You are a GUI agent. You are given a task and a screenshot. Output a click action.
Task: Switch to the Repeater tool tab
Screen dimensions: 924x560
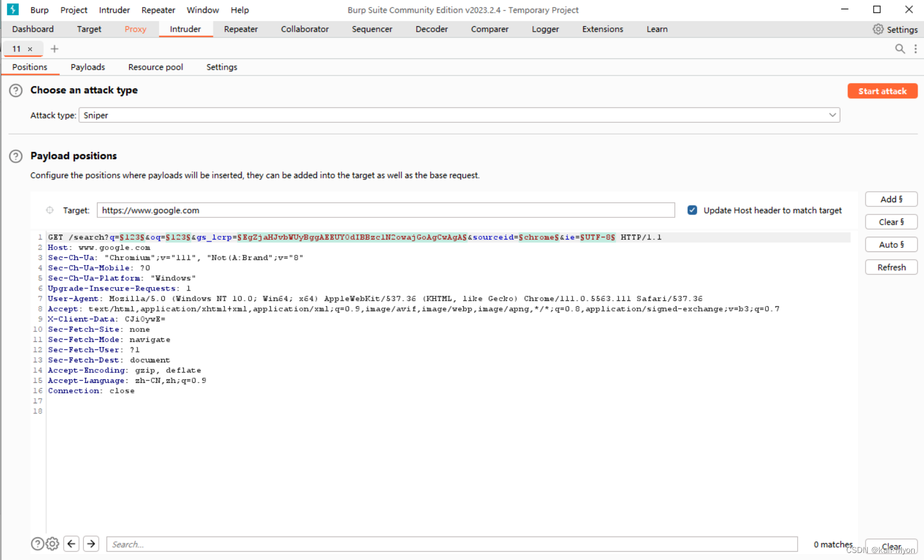(241, 29)
